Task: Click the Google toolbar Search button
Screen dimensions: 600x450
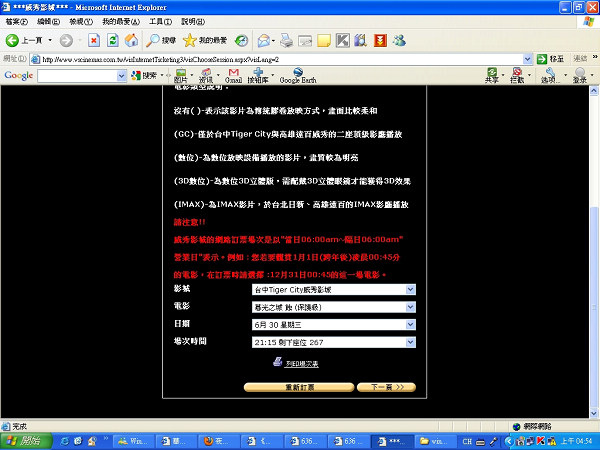Action: click(x=144, y=76)
